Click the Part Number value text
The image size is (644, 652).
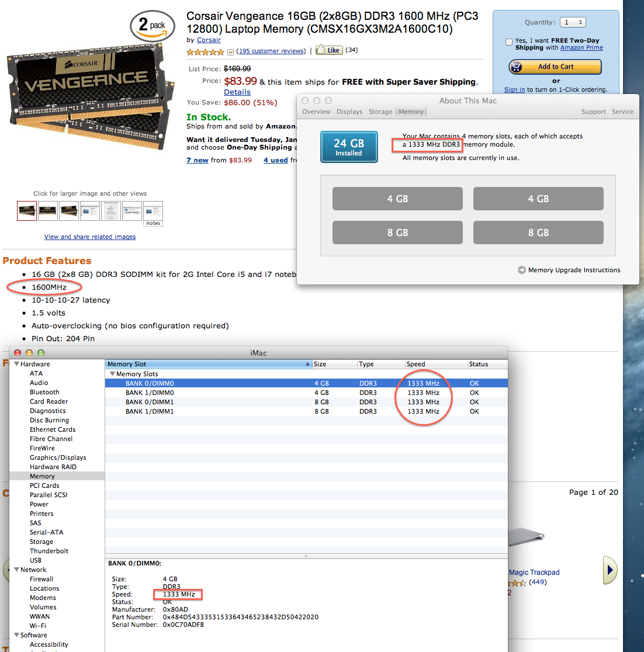point(240,617)
